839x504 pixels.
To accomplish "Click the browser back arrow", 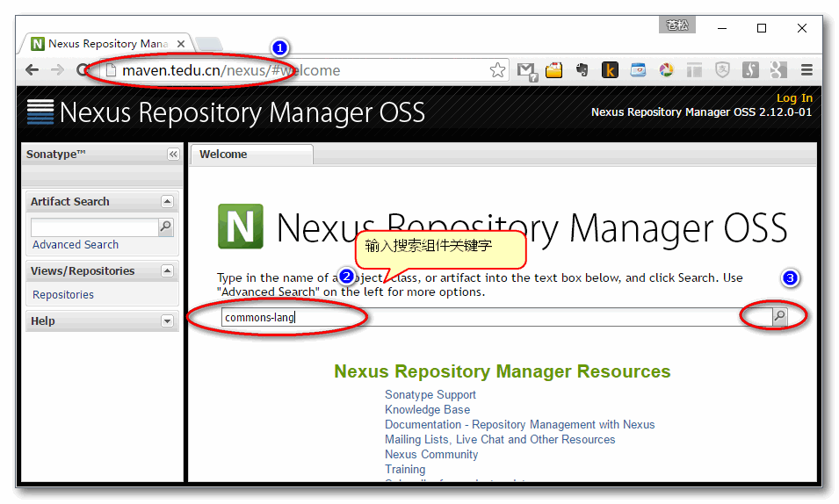I will tap(33, 70).
